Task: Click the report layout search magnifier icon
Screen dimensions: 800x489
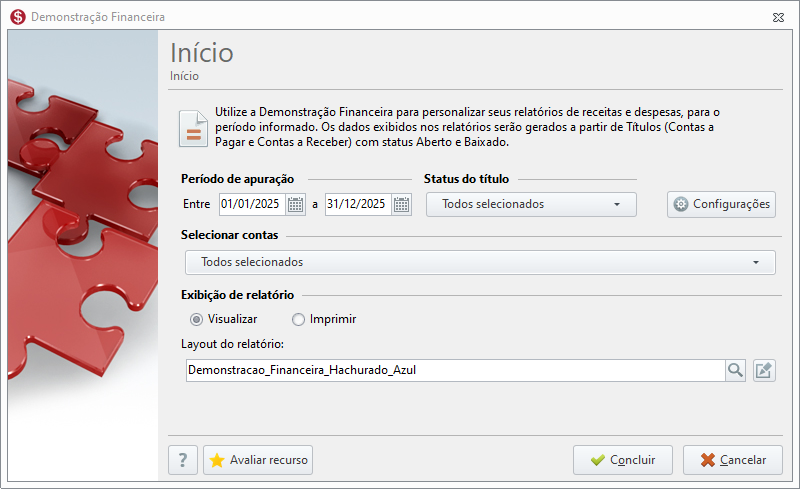Action: point(735,370)
